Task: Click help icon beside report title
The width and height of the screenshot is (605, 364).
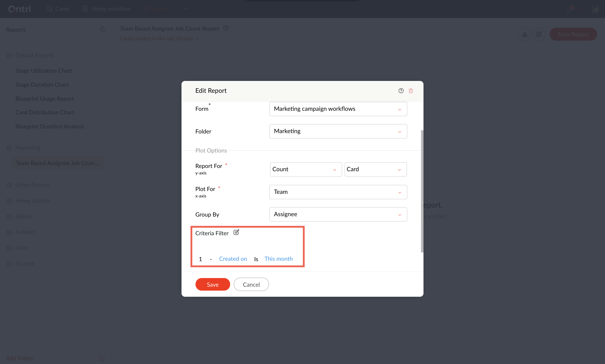Action: click(x=226, y=28)
